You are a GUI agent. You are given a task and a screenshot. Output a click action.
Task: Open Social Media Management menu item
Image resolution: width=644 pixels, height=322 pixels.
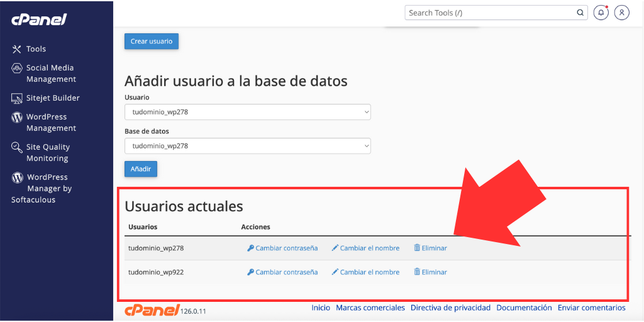tap(51, 74)
